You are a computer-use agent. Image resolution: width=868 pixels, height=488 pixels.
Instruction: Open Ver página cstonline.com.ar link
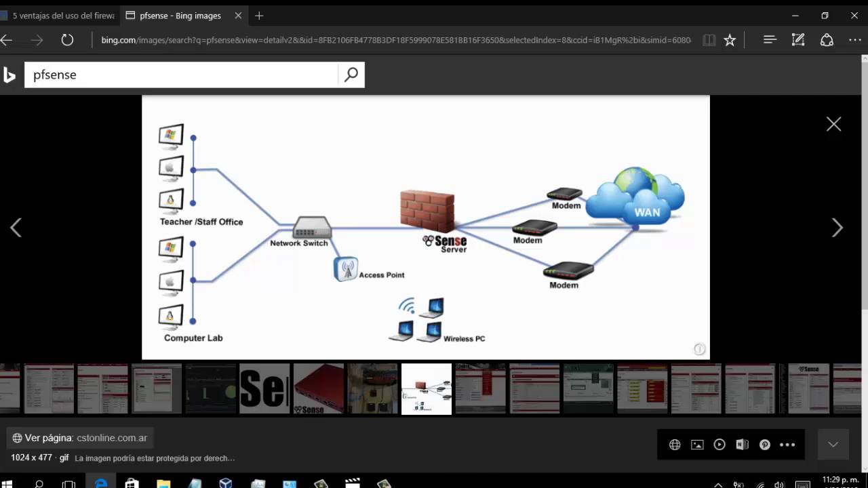click(x=80, y=438)
